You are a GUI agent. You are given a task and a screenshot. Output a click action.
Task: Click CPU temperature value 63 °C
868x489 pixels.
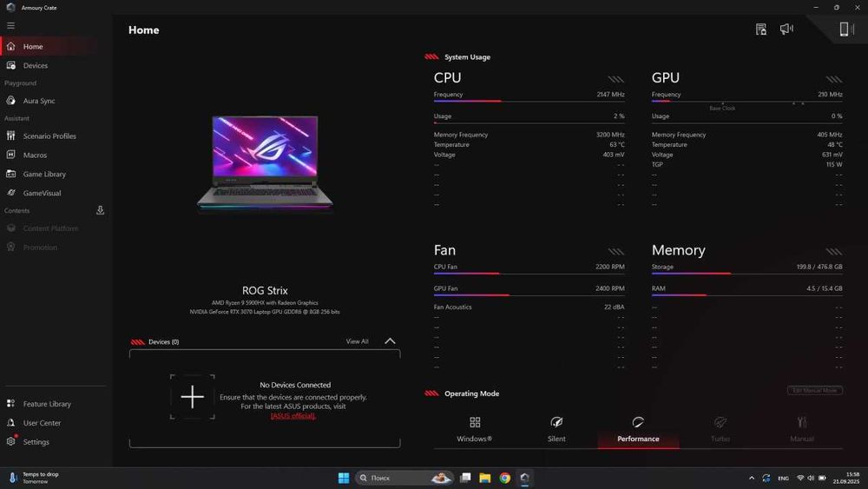[x=616, y=144]
